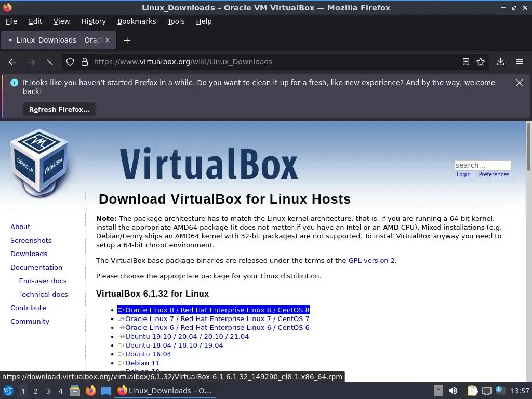Open the Bookmarks menu
The image size is (532, 399).
[x=137, y=21]
